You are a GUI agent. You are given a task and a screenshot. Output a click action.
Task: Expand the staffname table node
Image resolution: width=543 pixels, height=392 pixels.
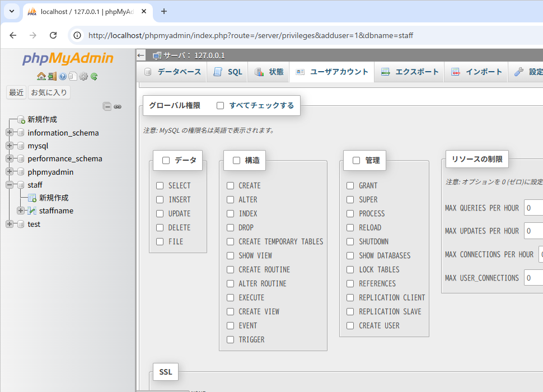coord(21,211)
